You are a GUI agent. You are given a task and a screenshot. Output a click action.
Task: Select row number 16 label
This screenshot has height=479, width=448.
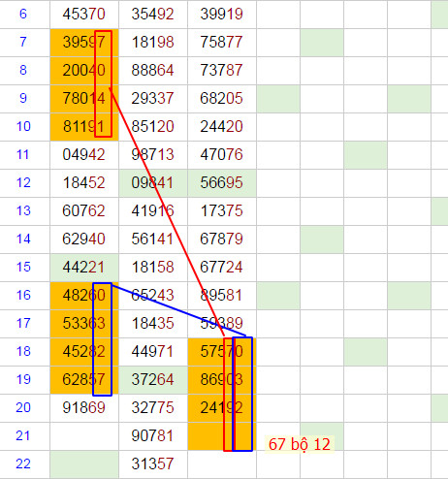click(23, 296)
